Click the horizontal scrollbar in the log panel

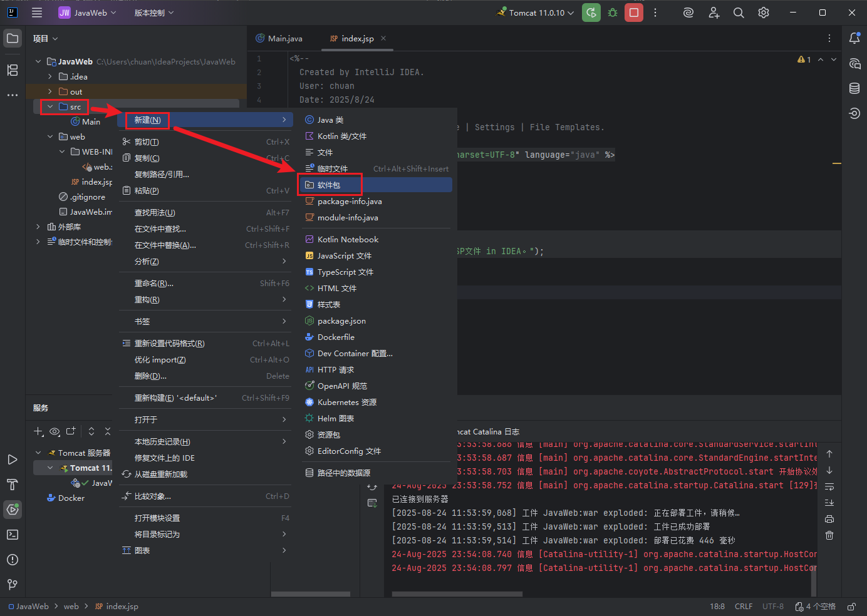coord(457,593)
